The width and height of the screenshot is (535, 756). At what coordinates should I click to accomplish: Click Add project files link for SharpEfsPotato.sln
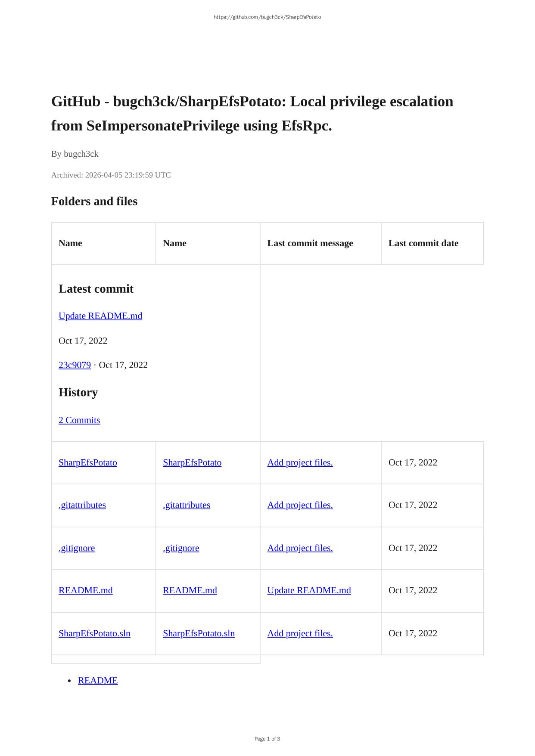pos(300,633)
